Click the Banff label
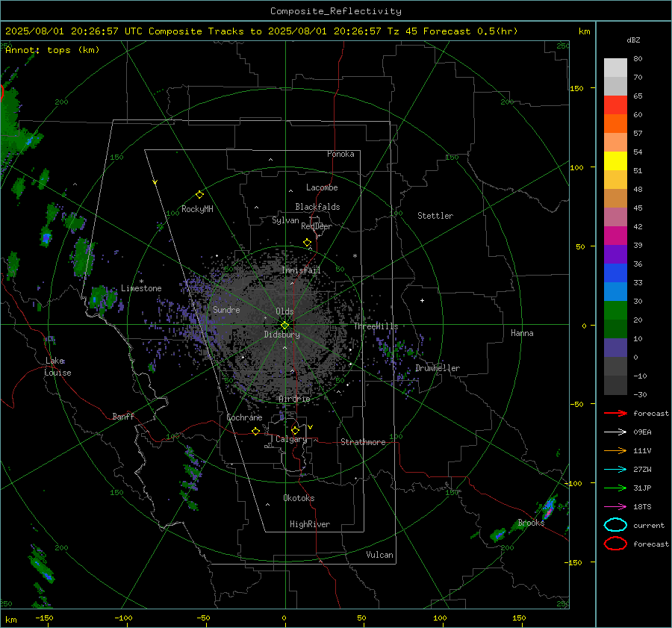 [x=123, y=417]
